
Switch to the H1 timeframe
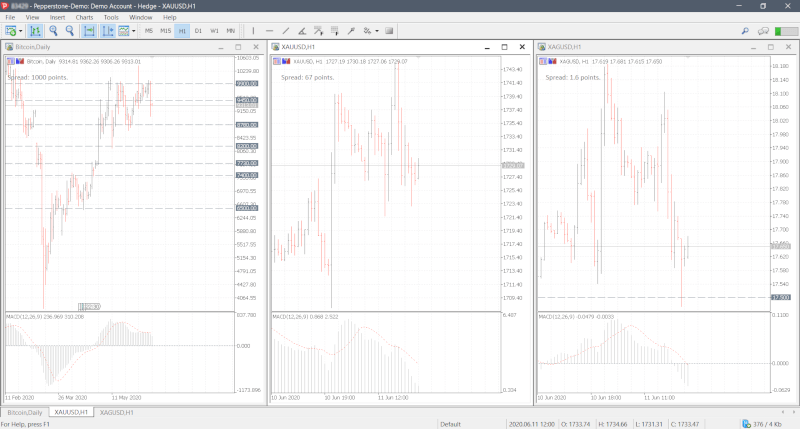[x=182, y=31]
